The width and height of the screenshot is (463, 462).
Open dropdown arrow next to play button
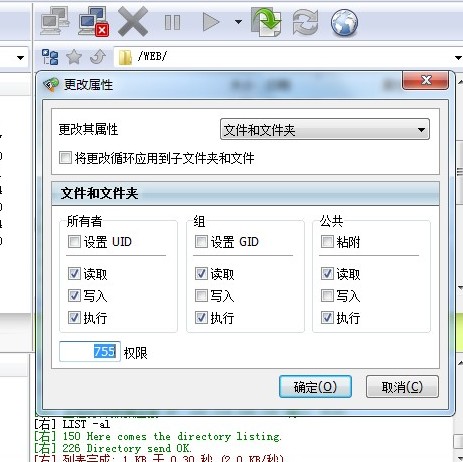coord(238,22)
